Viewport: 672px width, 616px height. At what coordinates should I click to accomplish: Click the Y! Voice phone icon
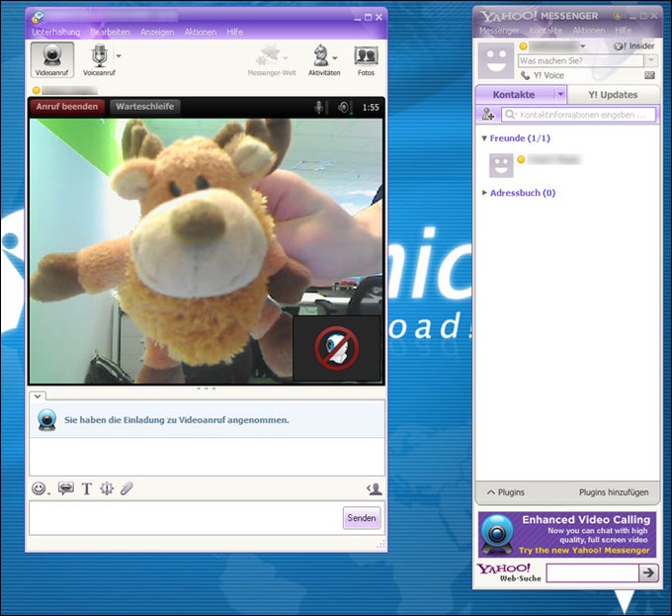point(525,75)
